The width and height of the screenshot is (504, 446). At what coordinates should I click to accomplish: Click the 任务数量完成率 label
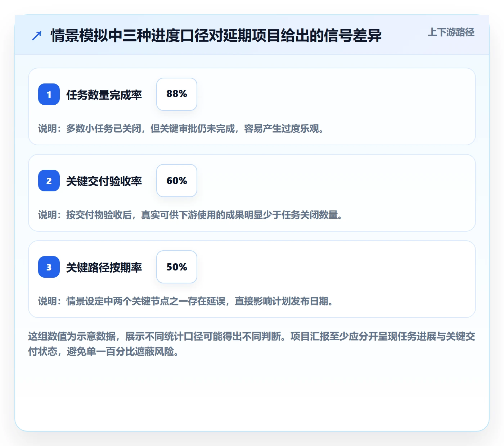(104, 95)
